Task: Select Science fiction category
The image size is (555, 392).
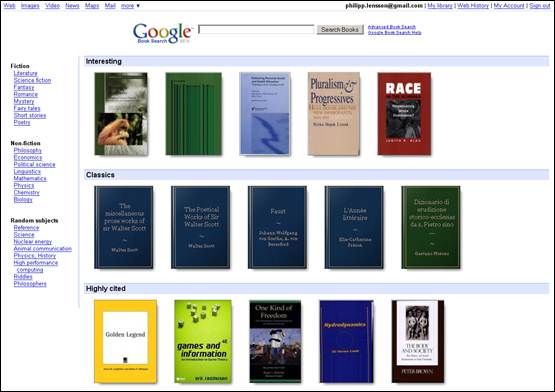Action: pos(32,80)
